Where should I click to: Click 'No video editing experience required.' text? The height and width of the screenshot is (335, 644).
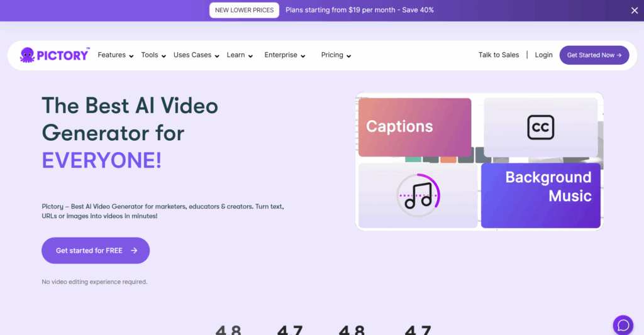click(x=94, y=282)
